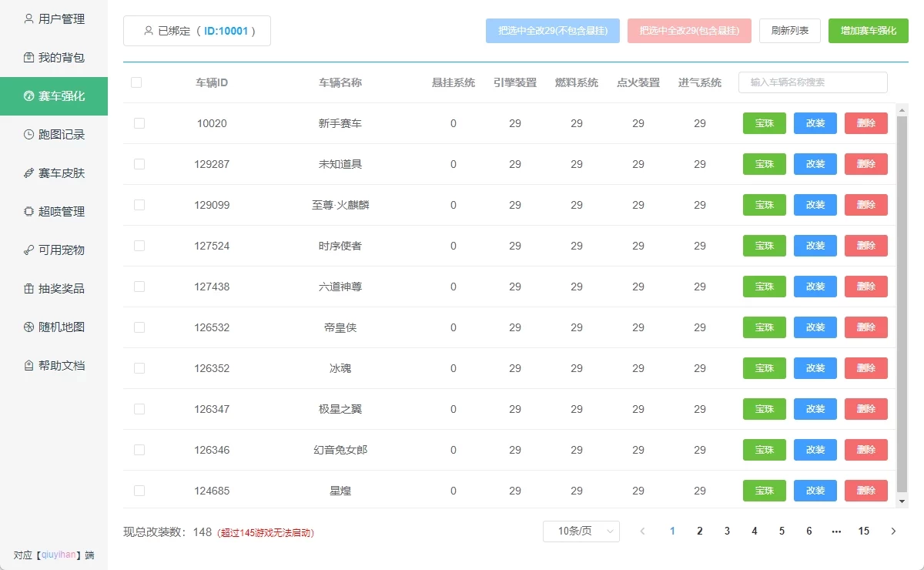Click the 随机地图 map icon
Viewport: 924px width, 570px height.
pyautogui.click(x=28, y=327)
